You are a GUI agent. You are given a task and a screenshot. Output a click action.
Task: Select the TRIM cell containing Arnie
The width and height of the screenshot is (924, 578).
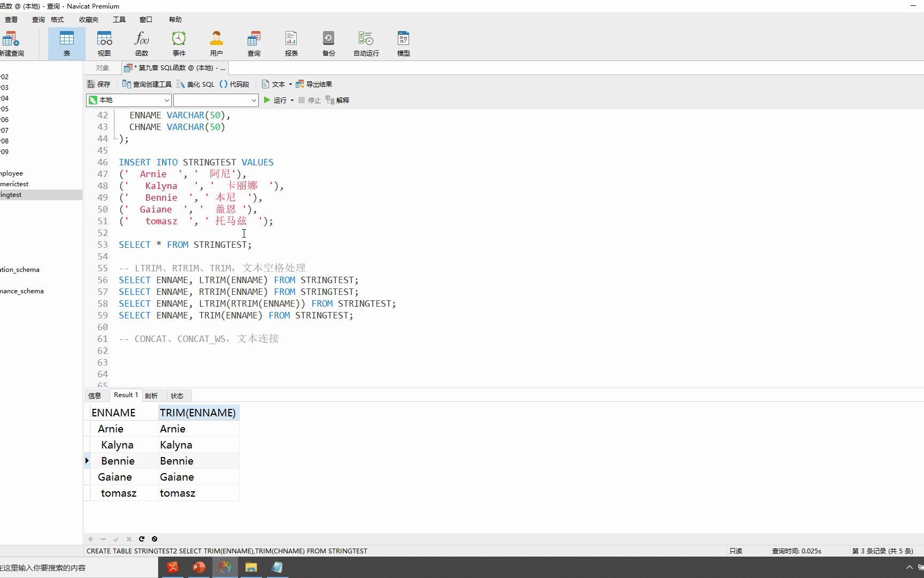click(198, 429)
